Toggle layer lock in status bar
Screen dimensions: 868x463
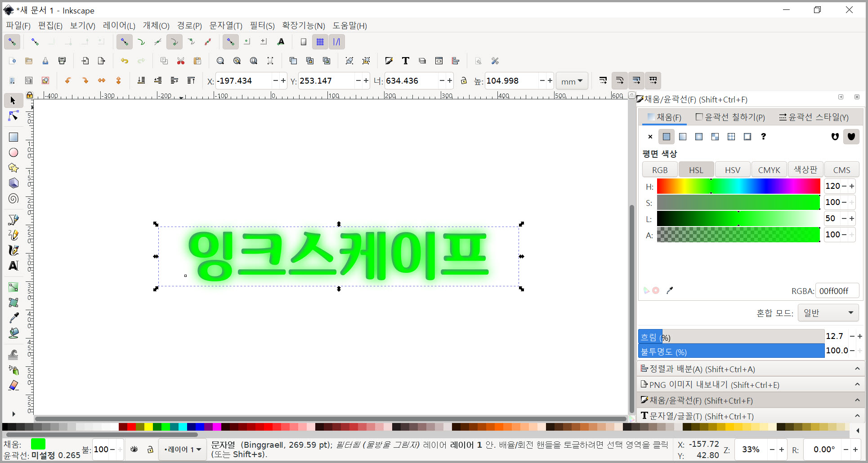(150, 449)
